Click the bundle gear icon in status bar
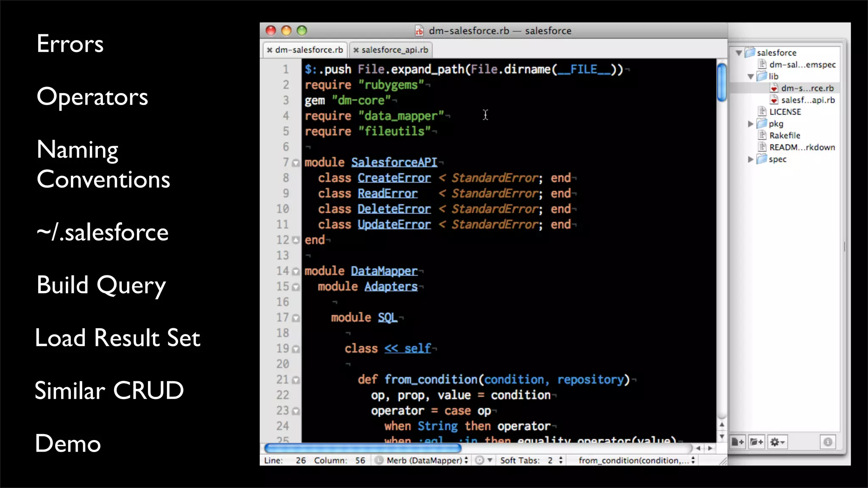The height and width of the screenshot is (488, 868). tap(480, 460)
